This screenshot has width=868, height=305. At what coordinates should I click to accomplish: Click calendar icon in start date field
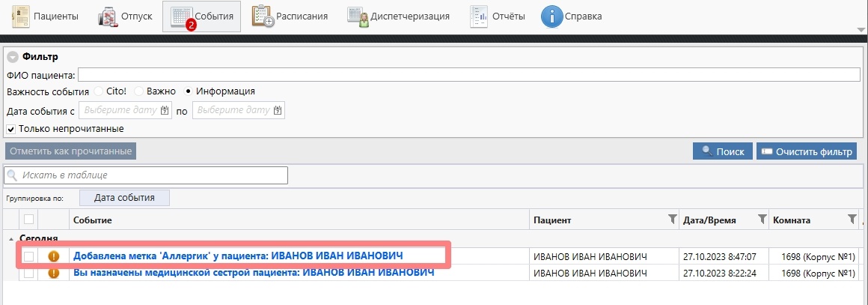165,110
